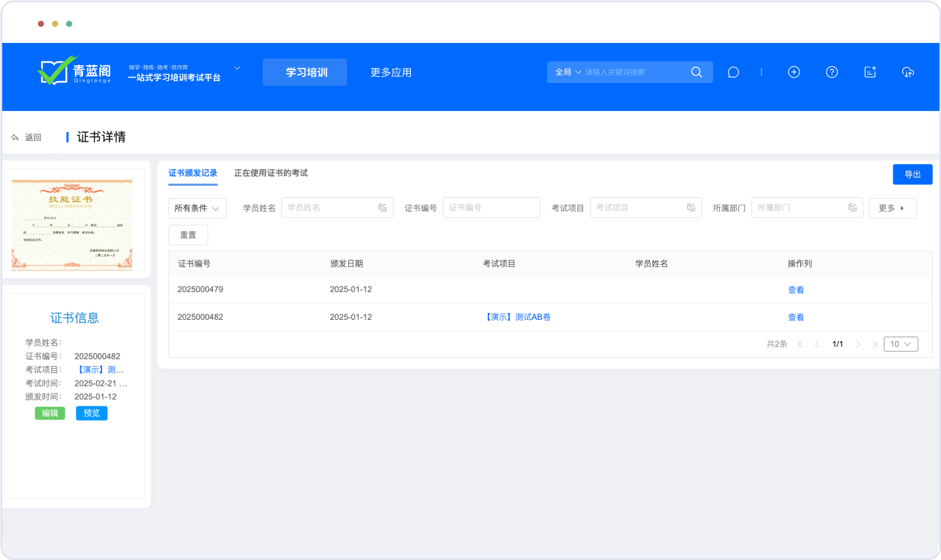Open the 更多应用 menu
941x560 pixels.
tap(391, 72)
